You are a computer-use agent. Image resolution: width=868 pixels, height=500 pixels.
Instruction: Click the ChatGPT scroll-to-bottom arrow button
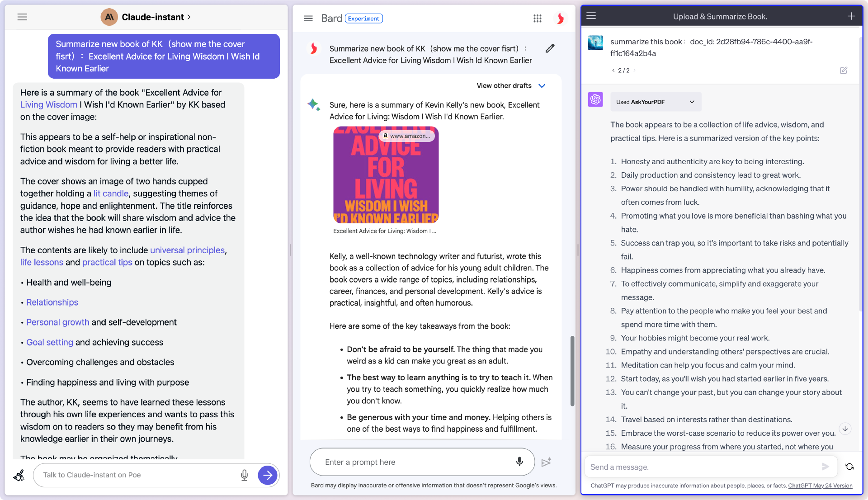[x=845, y=429]
